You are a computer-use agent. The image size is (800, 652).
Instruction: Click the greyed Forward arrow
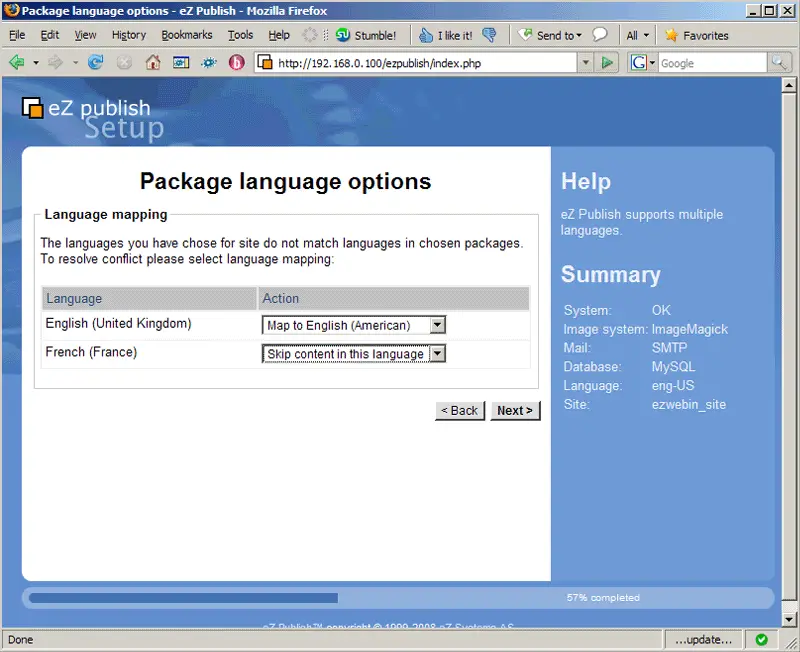pyautogui.click(x=55, y=63)
